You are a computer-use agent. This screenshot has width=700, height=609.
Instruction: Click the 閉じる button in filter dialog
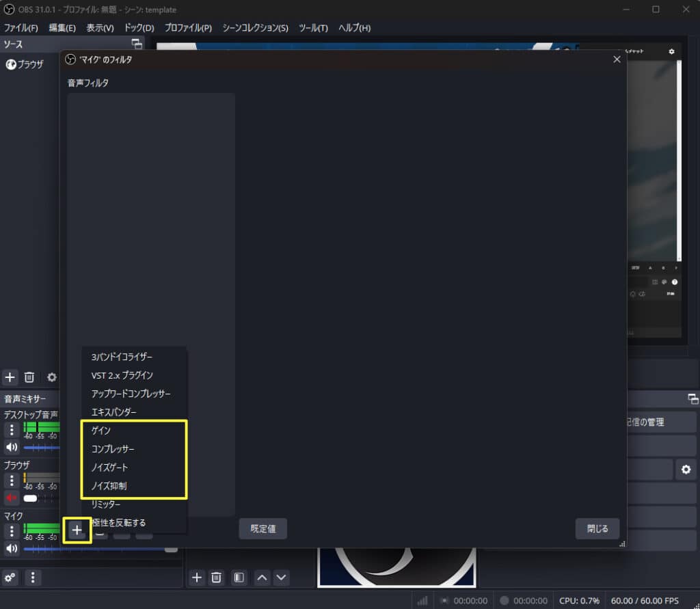click(x=597, y=528)
